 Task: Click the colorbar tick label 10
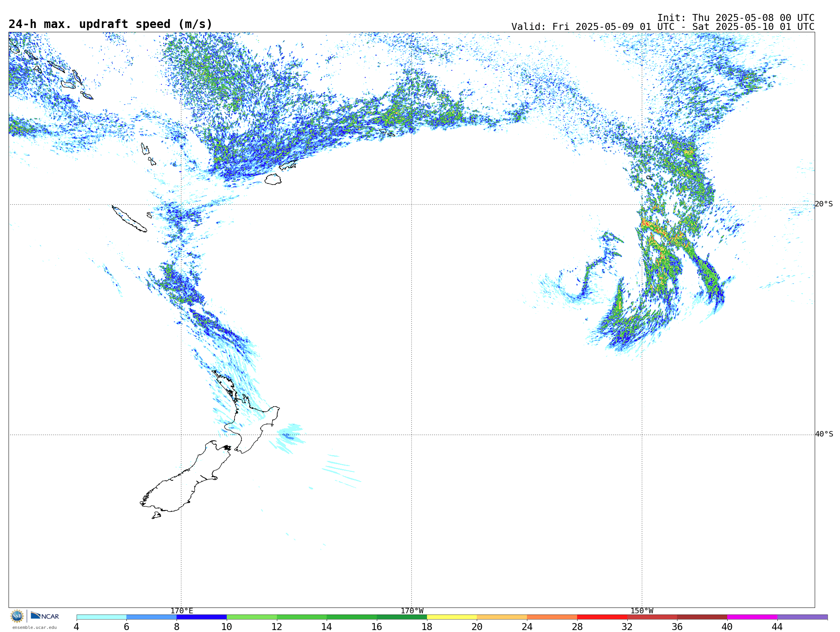(227, 627)
